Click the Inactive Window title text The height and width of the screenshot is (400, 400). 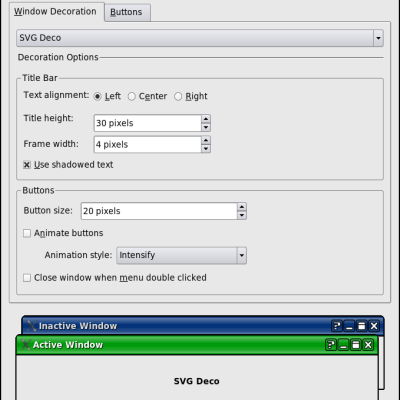click(x=78, y=326)
